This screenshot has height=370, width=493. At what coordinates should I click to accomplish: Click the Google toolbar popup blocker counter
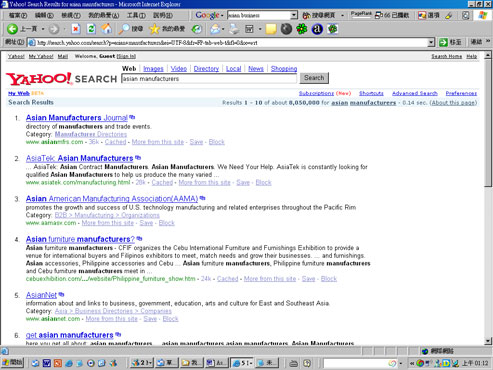392,15
